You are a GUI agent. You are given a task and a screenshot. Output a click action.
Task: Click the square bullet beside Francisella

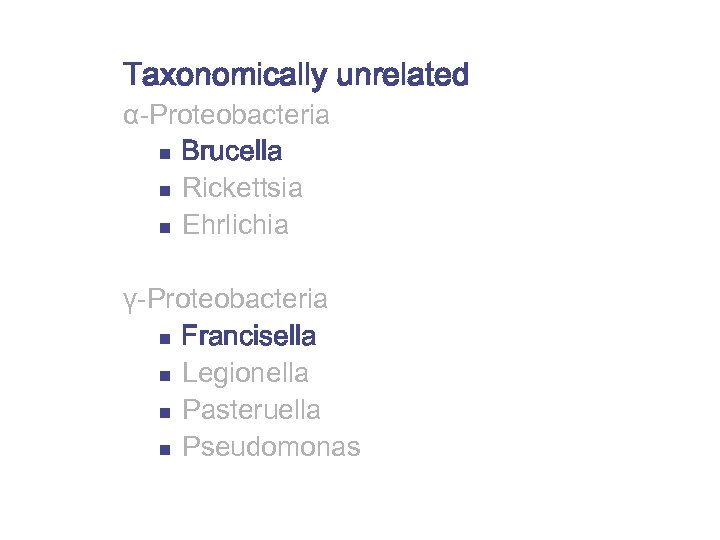point(164,339)
